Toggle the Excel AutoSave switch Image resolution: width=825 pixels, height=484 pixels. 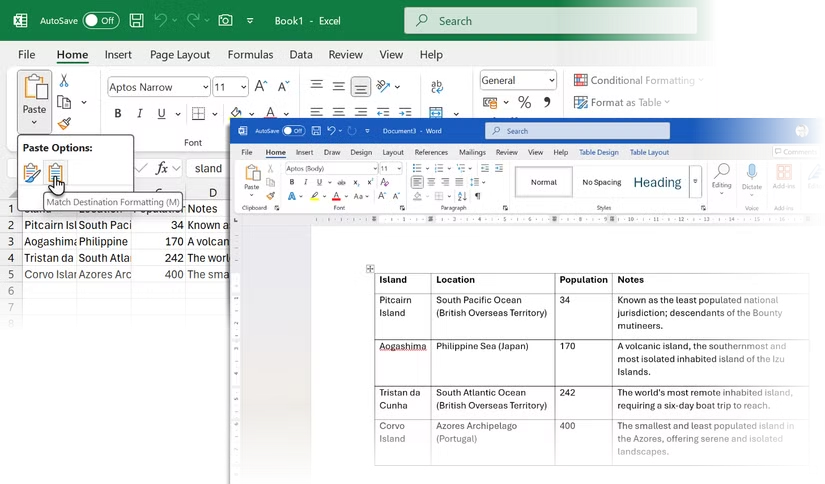[101, 21]
